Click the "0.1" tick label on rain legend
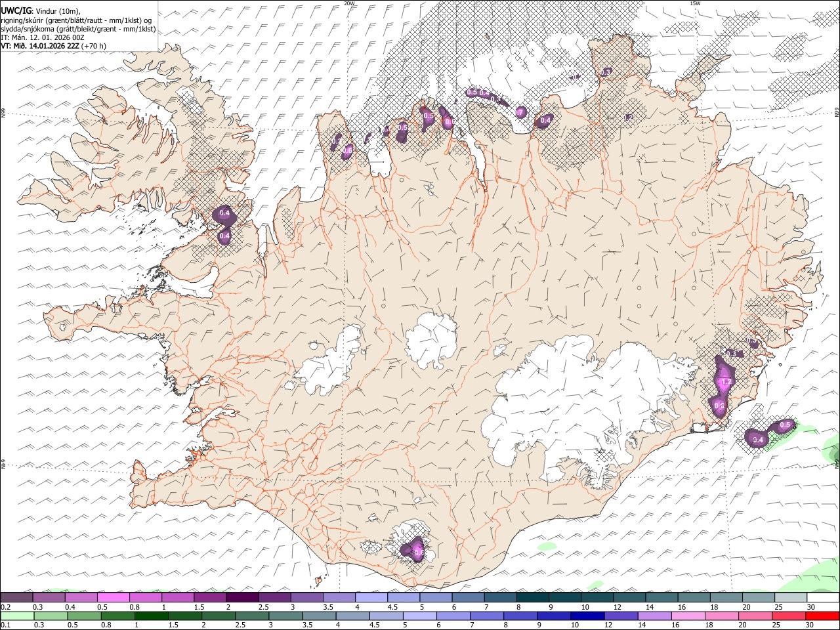This screenshot has height=630, width=840. (x=5, y=625)
